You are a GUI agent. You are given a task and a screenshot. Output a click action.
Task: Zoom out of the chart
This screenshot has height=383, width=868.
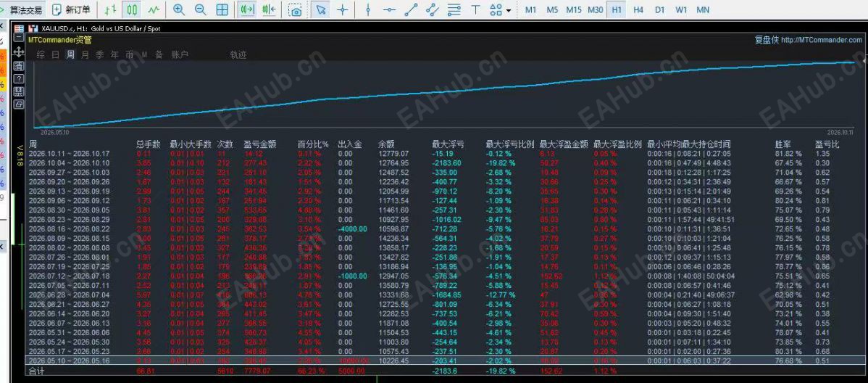click(x=201, y=9)
